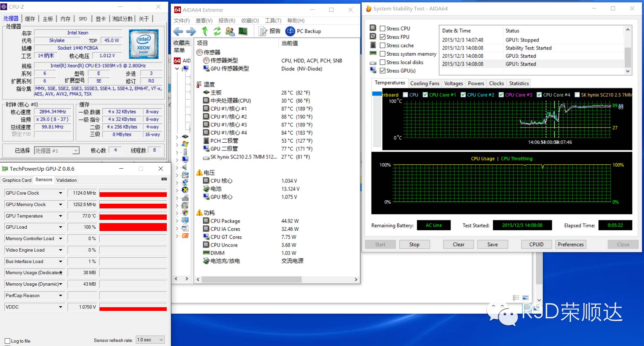The width and height of the screenshot is (644, 346).
Task: Click the Intel Xeon logo in CPU-Z
Action: click(144, 44)
